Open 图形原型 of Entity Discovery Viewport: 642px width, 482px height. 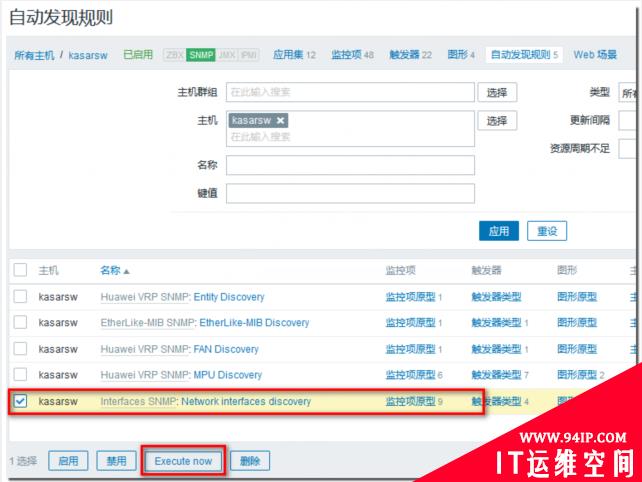[x=577, y=297]
